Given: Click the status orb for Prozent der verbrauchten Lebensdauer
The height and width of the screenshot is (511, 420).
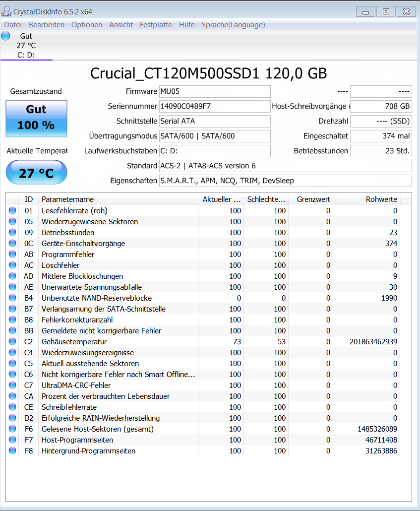Looking at the screenshot, I should [12, 396].
